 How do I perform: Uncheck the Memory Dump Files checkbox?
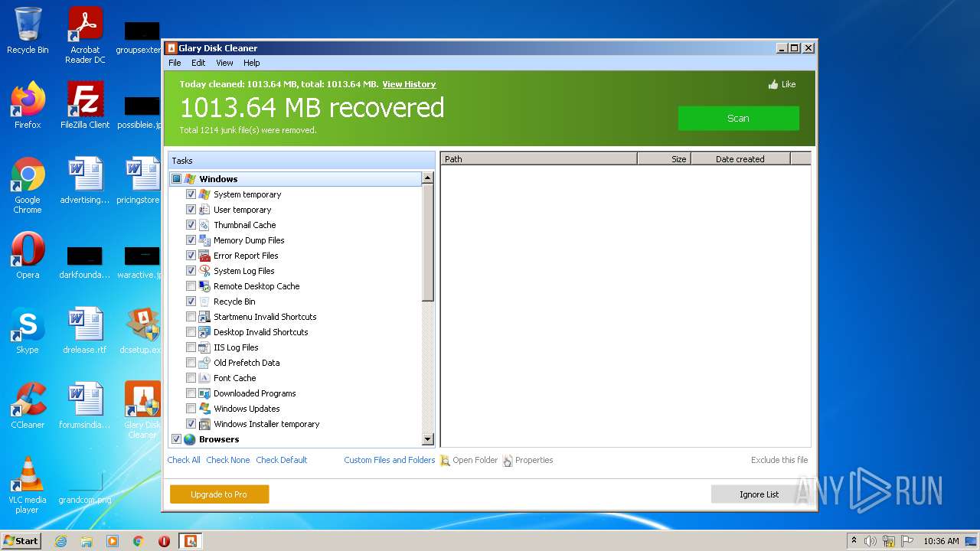click(x=191, y=240)
